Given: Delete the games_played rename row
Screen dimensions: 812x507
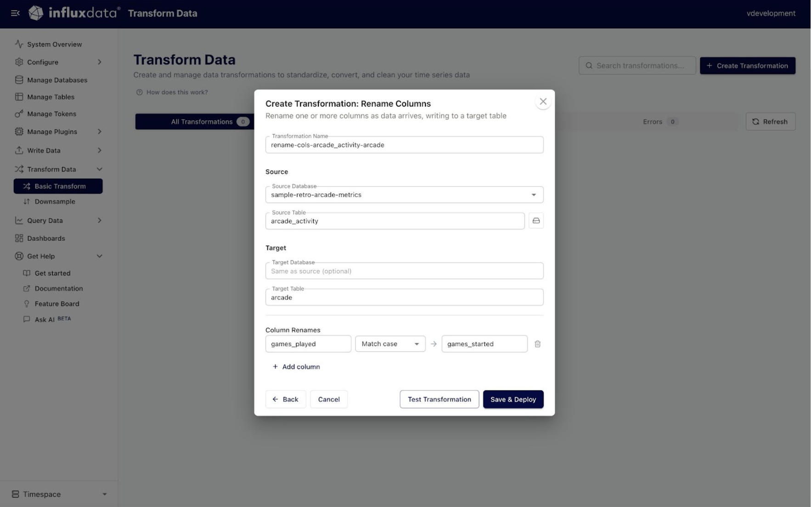Looking at the screenshot, I should tap(537, 344).
